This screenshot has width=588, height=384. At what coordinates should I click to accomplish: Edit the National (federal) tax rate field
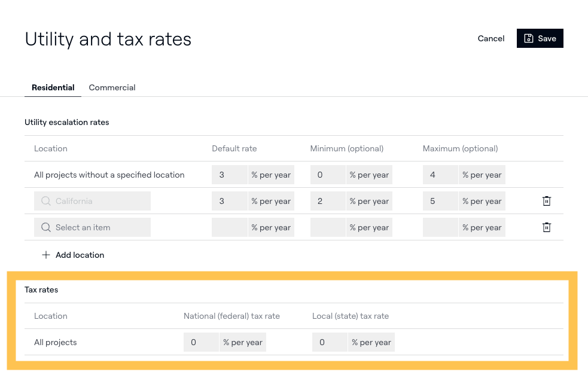pos(201,342)
